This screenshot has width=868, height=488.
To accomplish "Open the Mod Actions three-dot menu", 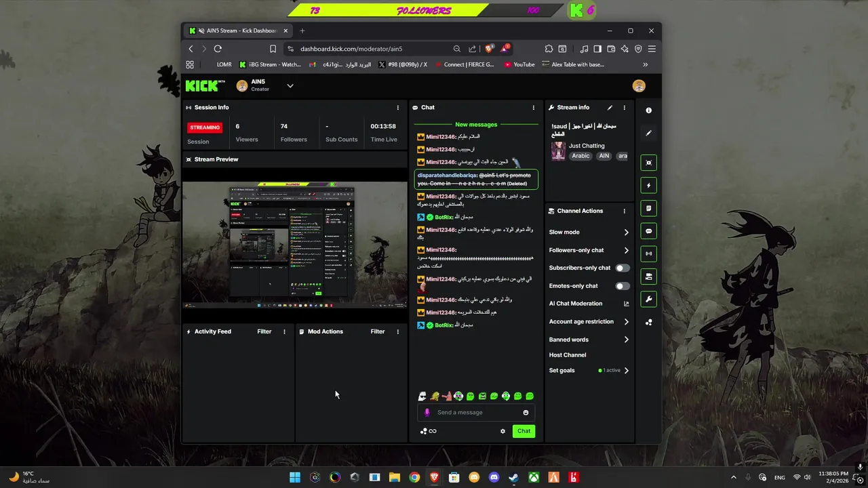I will [397, 331].
